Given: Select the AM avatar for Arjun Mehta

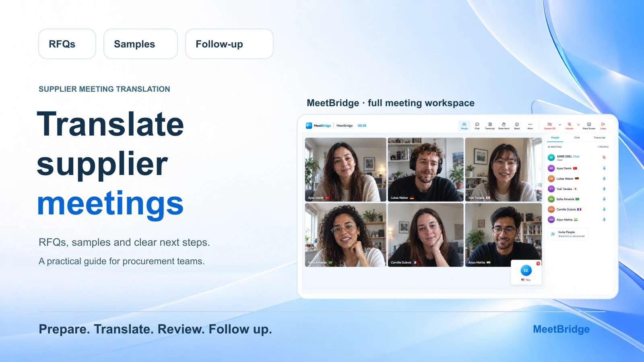Looking at the screenshot, I should click(x=551, y=220).
